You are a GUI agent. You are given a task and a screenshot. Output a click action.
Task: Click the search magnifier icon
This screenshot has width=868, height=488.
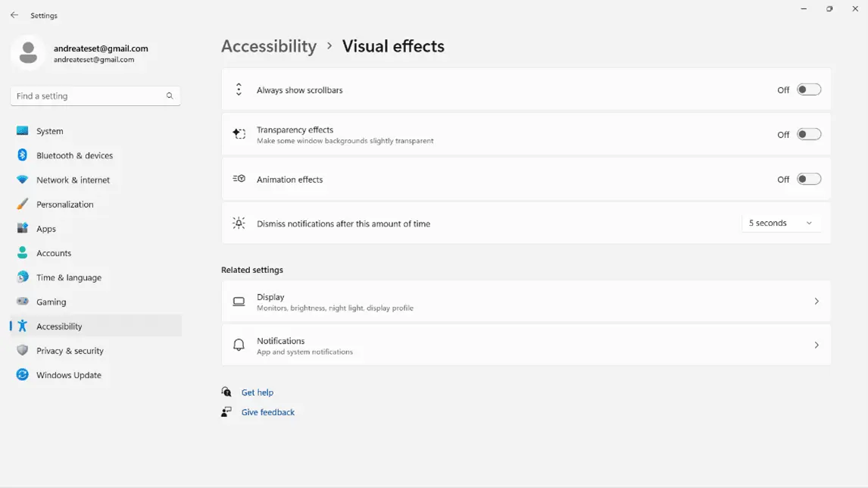point(170,95)
